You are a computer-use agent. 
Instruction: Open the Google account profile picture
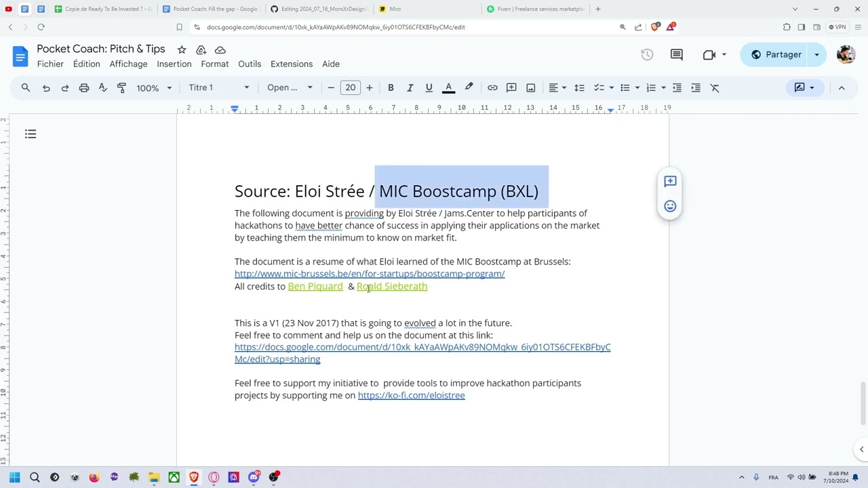[846, 55]
